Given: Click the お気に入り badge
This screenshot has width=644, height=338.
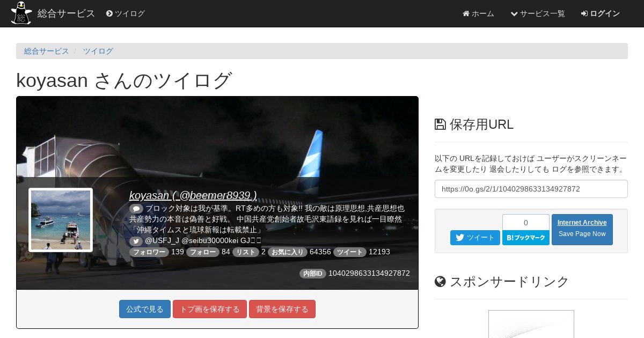Looking at the screenshot, I should pyautogui.click(x=288, y=252).
